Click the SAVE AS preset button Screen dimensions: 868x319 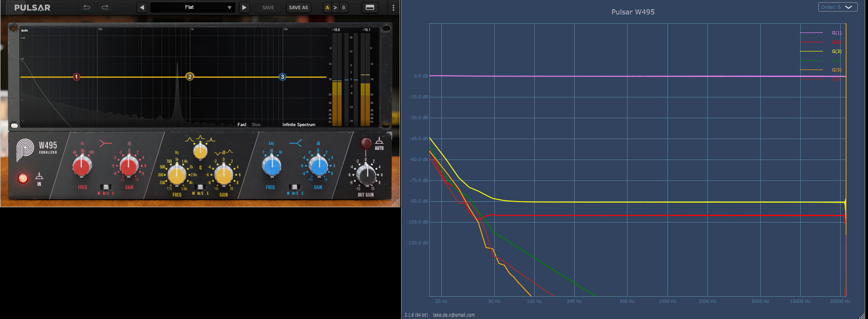point(298,7)
